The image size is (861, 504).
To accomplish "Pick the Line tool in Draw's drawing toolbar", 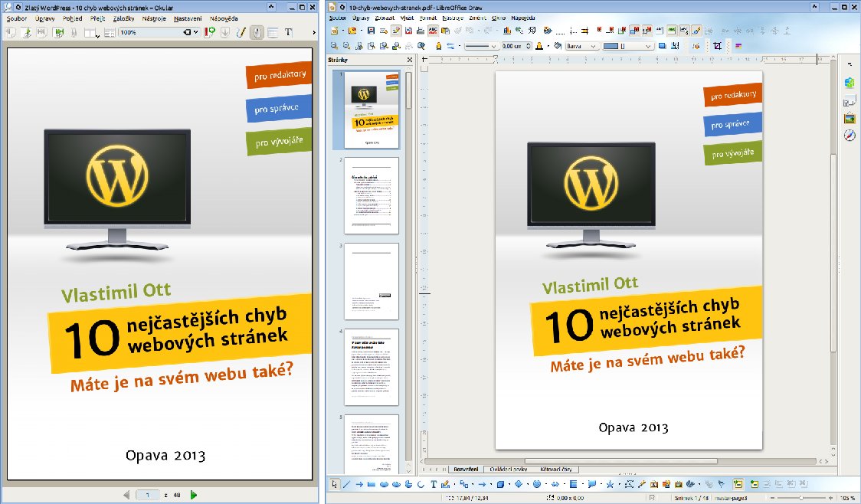I will point(346,484).
